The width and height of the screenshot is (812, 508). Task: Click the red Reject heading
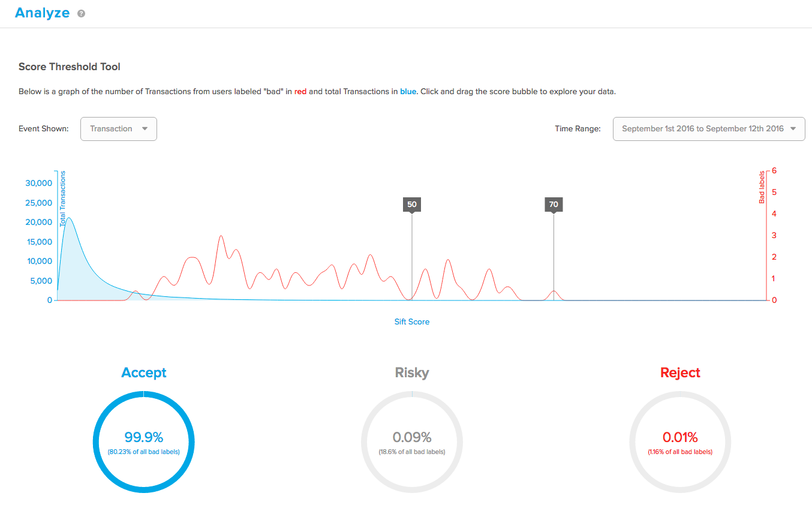680,372
